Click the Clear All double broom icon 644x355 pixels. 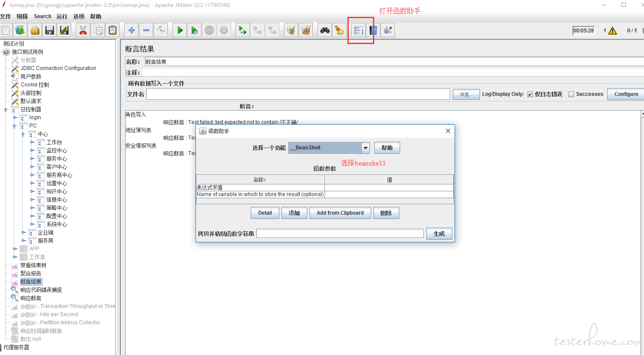pos(306,30)
